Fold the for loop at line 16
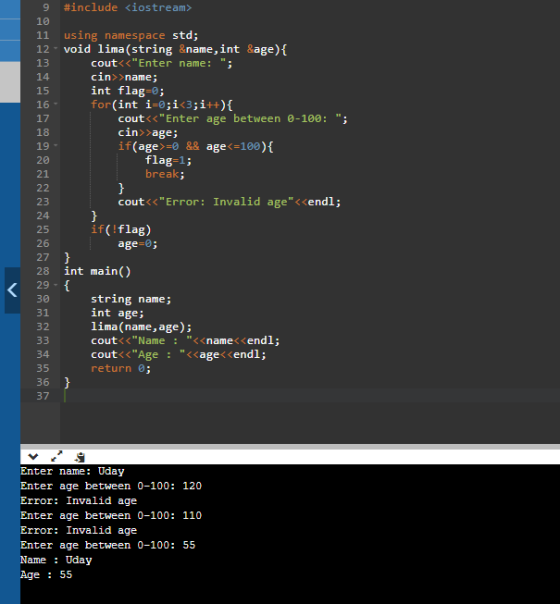 click(56, 104)
